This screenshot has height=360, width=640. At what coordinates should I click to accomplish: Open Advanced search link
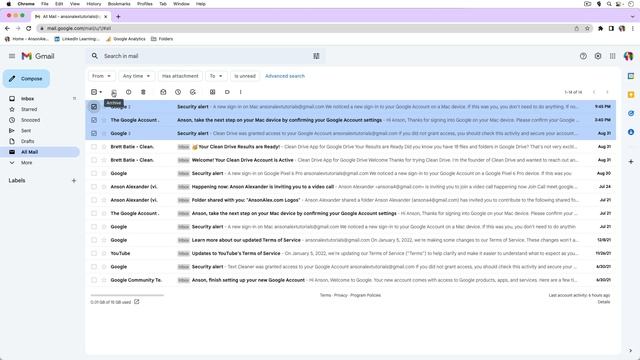(285, 76)
